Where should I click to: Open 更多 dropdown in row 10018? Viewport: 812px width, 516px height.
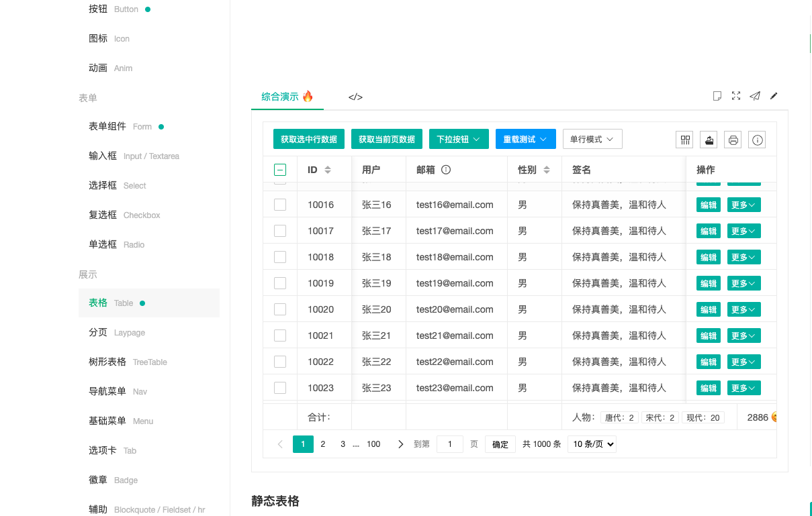744,257
